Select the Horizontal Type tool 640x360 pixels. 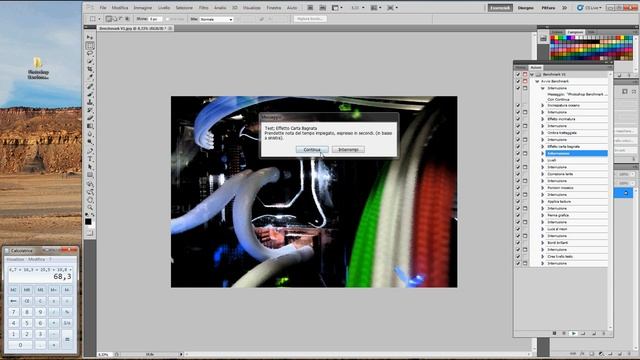pyautogui.click(x=90, y=159)
